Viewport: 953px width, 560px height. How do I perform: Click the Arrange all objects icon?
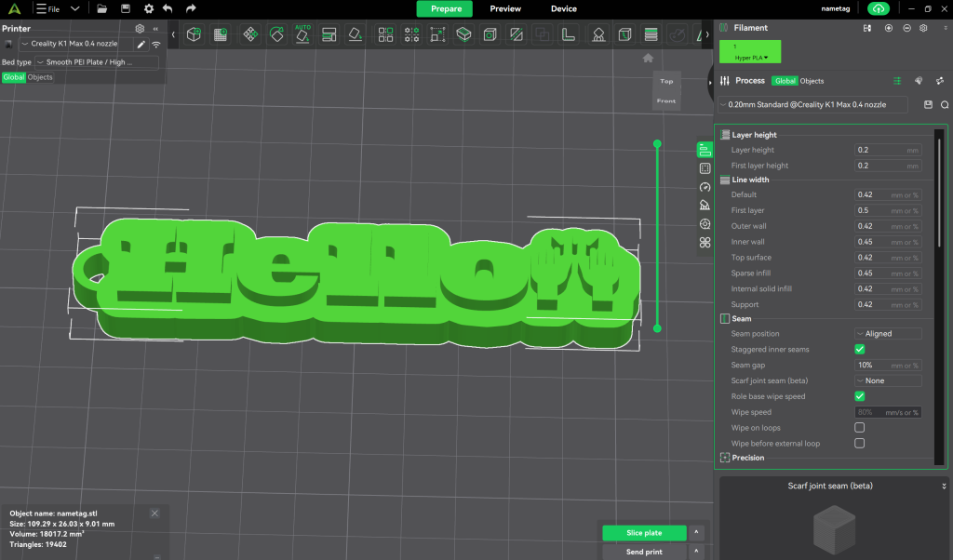(x=329, y=34)
